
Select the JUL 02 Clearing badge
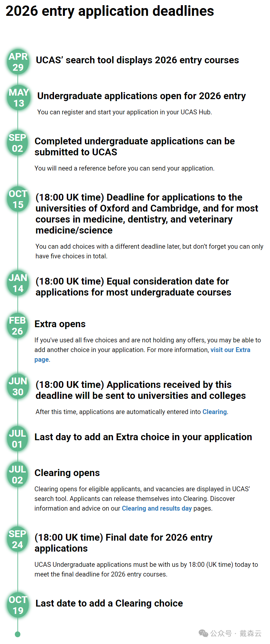[x=17, y=474]
